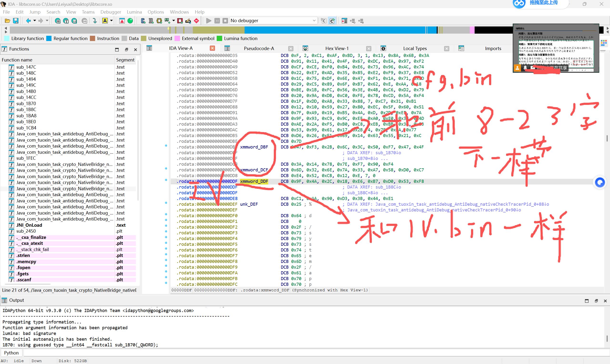
Task: Click the Jump back arrow icon
Action: coord(28,21)
